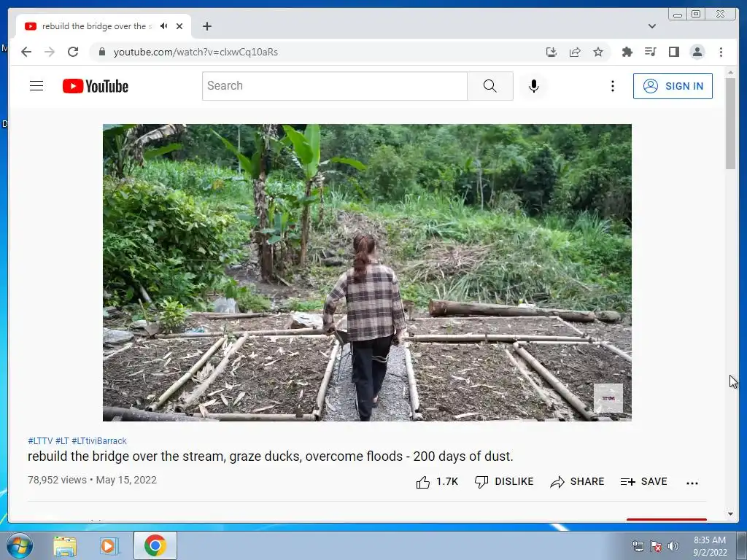Open the YouTube hamburger guide menu

36,86
